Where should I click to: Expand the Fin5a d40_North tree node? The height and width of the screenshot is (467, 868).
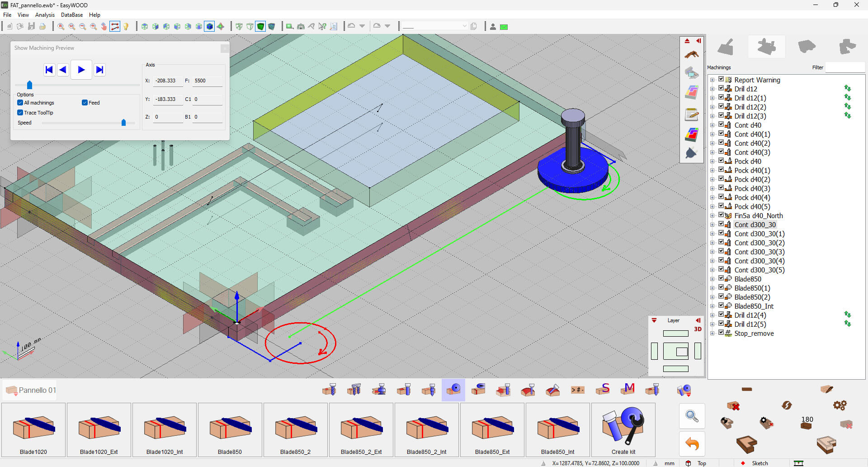coord(712,216)
